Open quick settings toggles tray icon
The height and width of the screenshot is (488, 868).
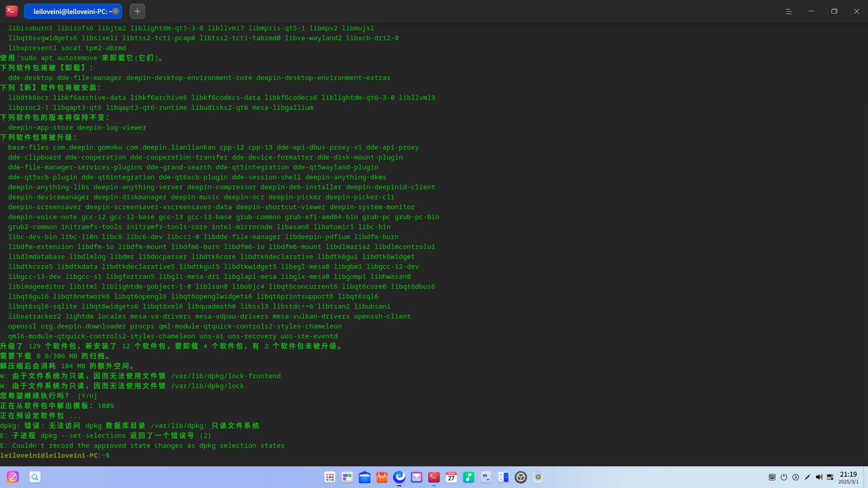point(830,477)
